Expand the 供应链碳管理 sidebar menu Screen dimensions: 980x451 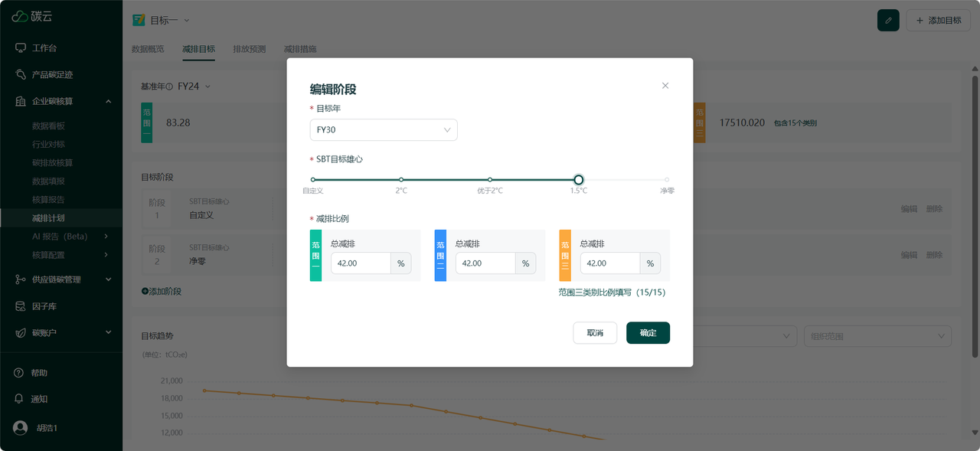(108, 279)
